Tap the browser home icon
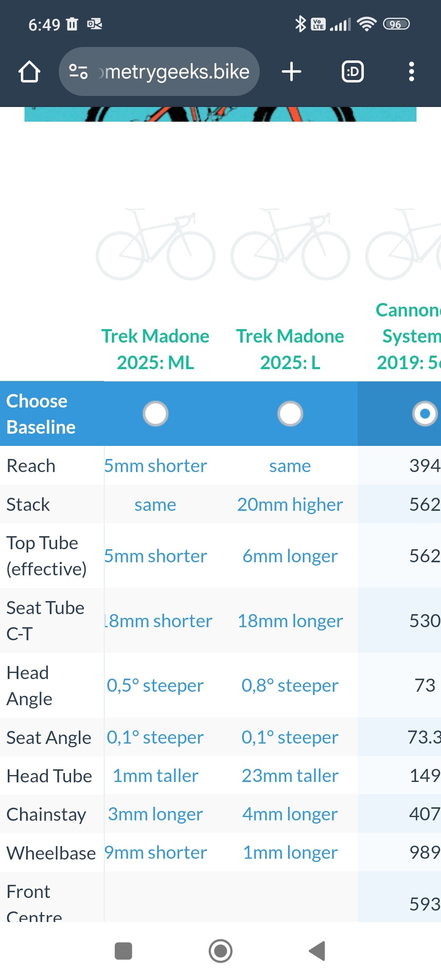The height and width of the screenshot is (980, 441). 29,71
